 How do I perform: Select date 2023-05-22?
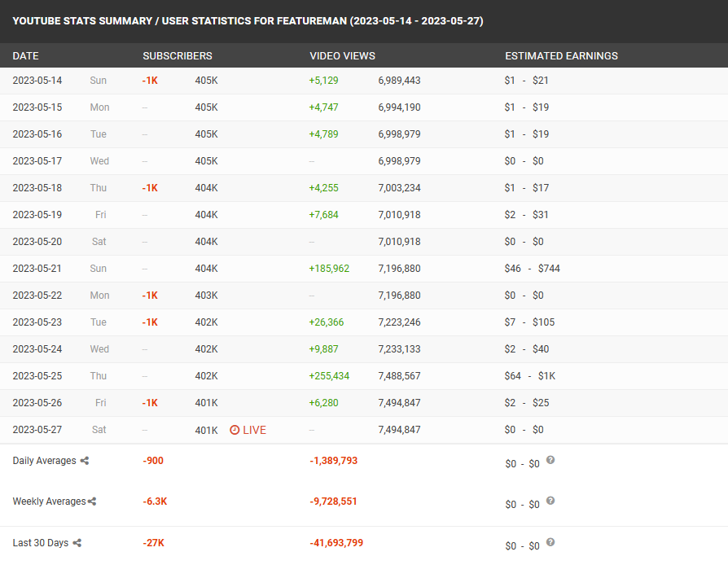[37, 296]
